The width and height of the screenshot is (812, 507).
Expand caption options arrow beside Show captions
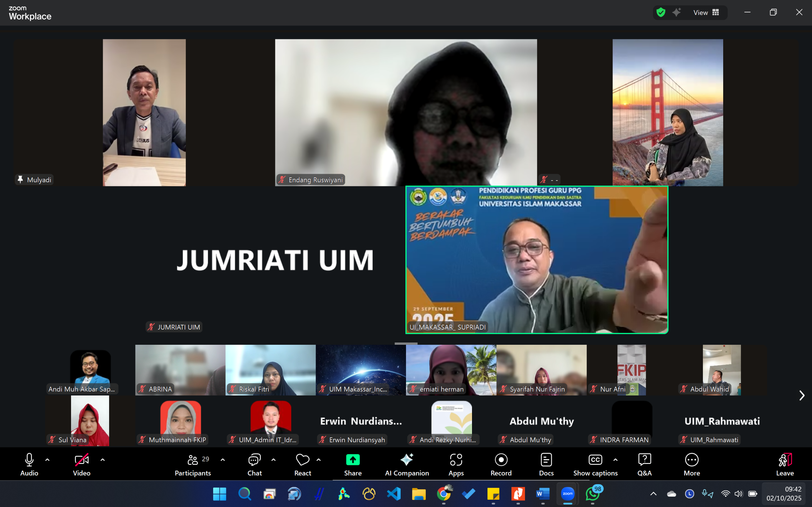(615, 460)
